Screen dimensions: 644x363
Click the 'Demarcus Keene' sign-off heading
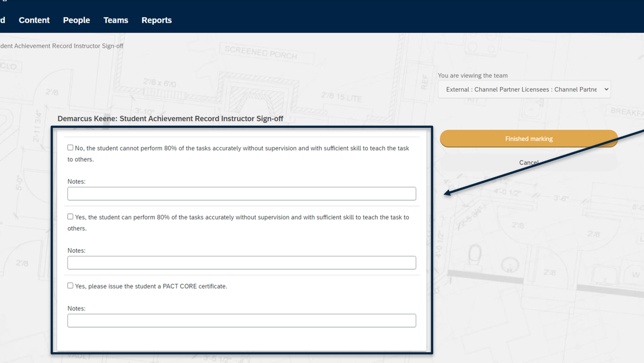170,118
